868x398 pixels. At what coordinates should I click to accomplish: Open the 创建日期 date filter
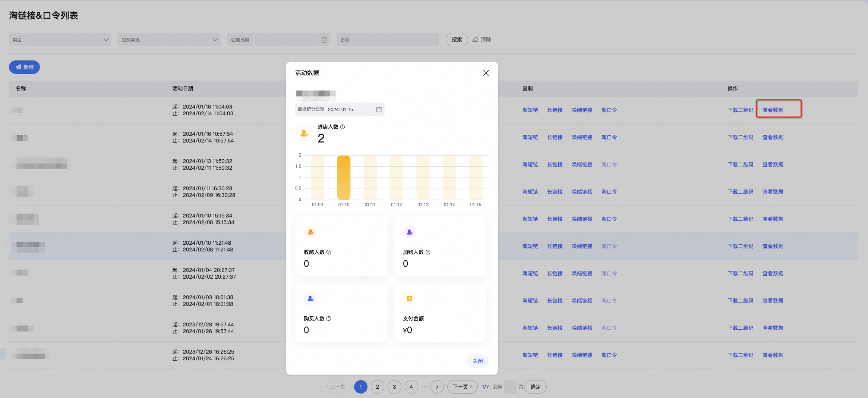click(278, 40)
